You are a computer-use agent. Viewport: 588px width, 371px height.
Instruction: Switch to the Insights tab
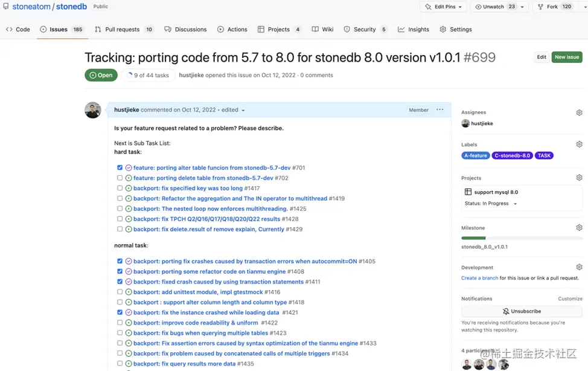tap(414, 29)
